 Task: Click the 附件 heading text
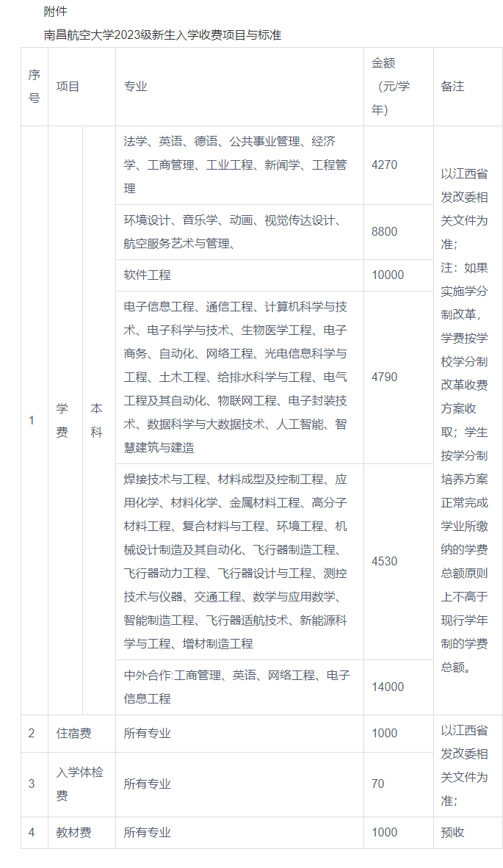(55, 11)
